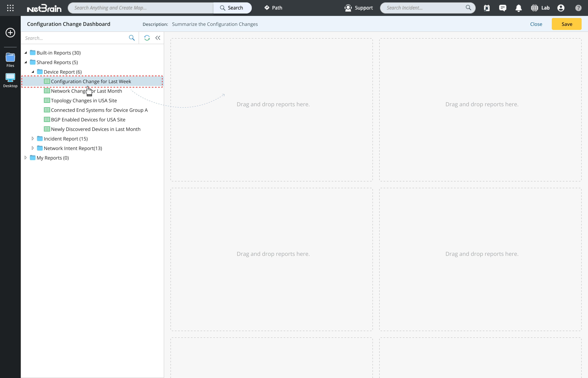Select BGP Enabled Devices for USA Site
The image size is (588, 378).
coord(88,120)
